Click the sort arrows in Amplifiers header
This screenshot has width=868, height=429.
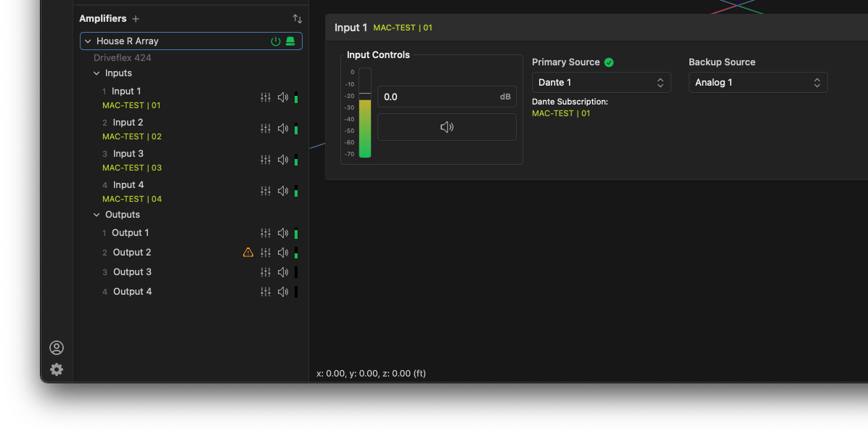[297, 18]
